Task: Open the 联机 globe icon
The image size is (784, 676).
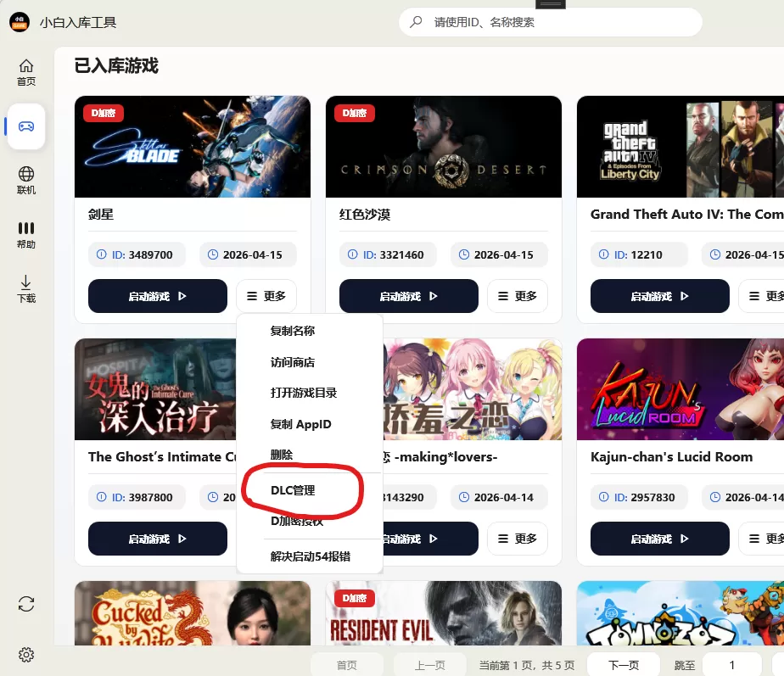Action: (x=26, y=181)
